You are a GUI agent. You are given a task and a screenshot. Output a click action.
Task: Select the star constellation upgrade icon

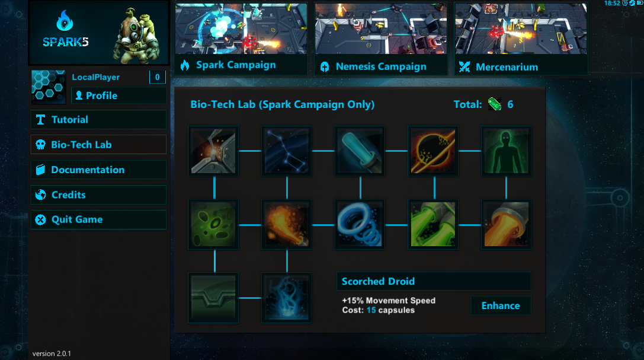[x=286, y=151]
